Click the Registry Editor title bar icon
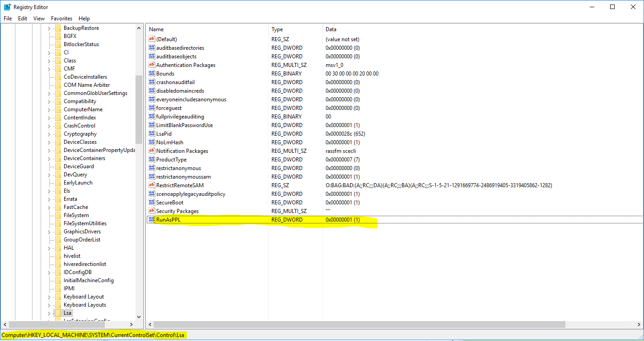Viewport: 644px width, 341px height. (x=7, y=7)
